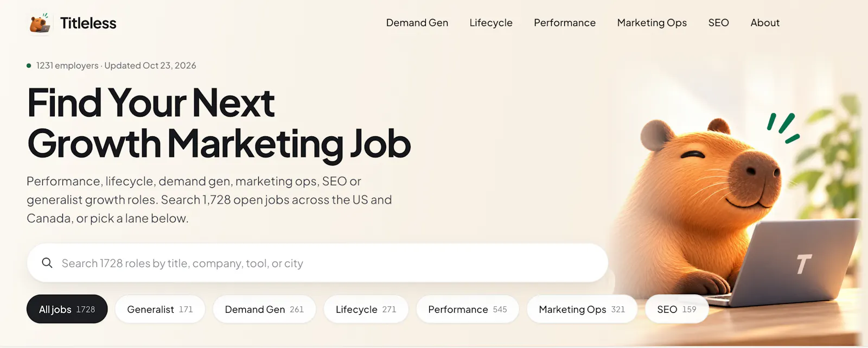Focus the Search 1728 roles input field

[x=317, y=263]
